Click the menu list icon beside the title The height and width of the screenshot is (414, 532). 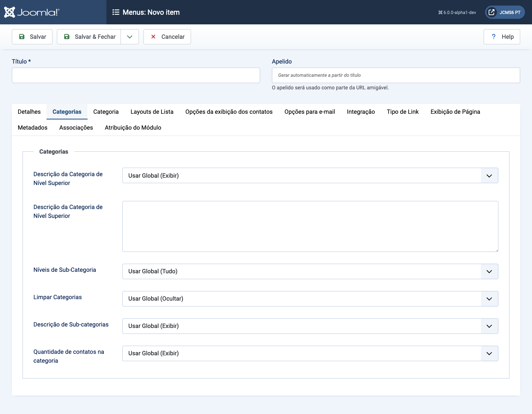[116, 12]
